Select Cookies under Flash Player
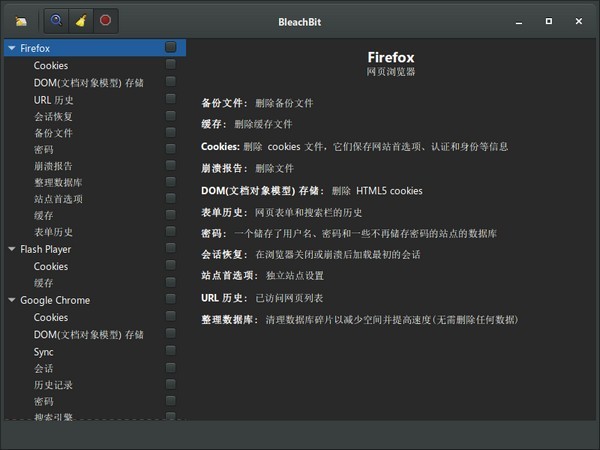This screenshot has width=600, height=450. 95,266
